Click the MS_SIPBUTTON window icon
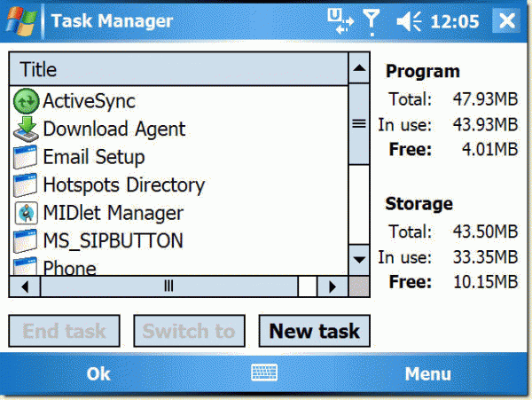 click(x=27, y=241)
